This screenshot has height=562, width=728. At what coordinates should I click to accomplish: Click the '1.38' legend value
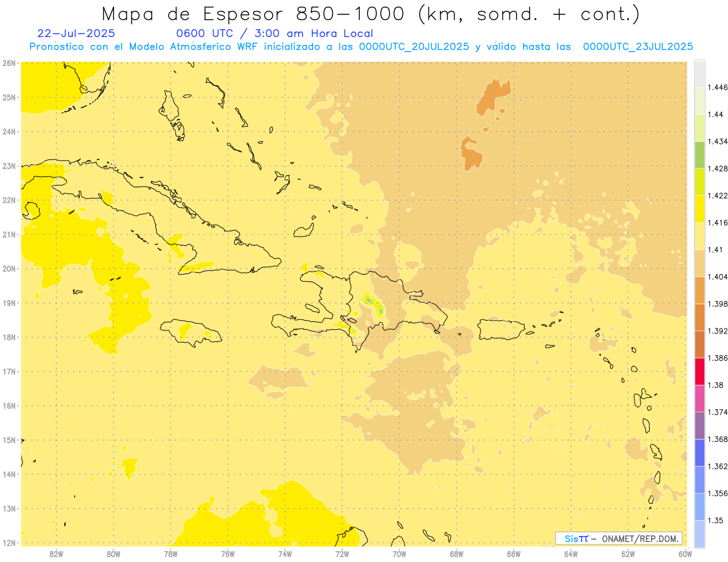(x=716, y=385)
